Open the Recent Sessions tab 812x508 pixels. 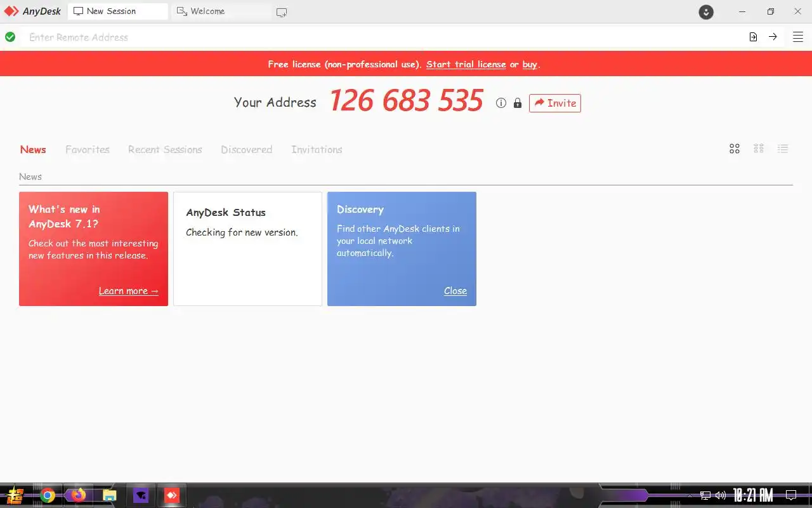tap(165, 150)
